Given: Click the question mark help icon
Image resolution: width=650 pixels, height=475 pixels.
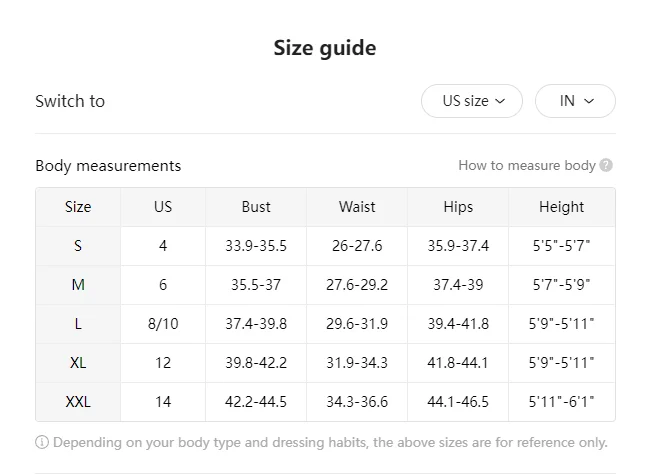Looking at the screenshot, I should [606, 165].
